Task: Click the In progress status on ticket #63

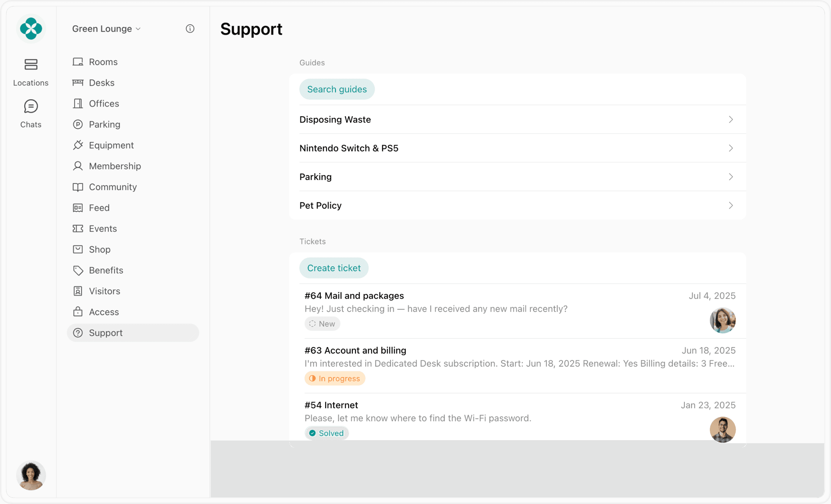Action: tap(334, 378)
